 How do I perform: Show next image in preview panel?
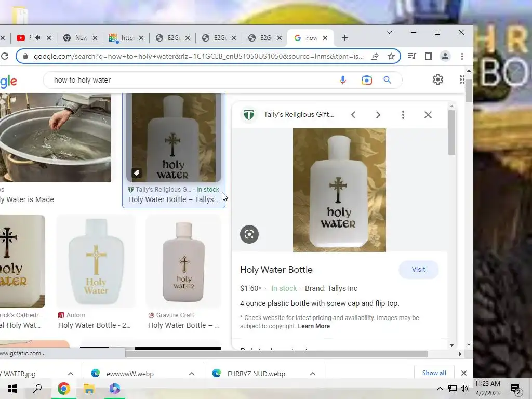(378, 115)
